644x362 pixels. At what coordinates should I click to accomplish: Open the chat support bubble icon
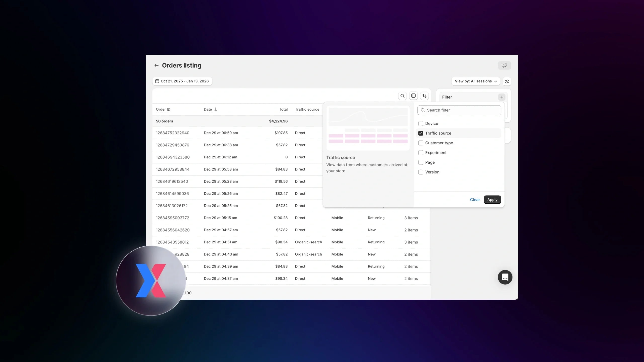(505, 277)
